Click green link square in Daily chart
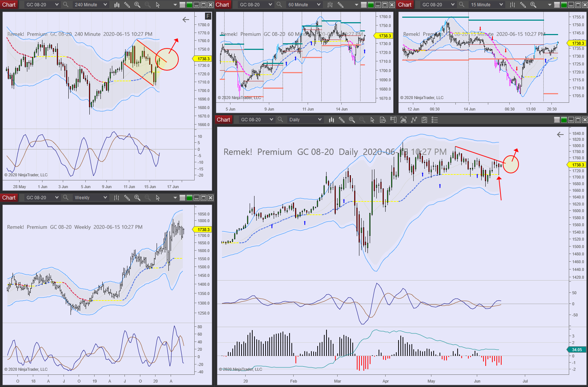This screenshot has height=387, width=588. tap(564, 120)
